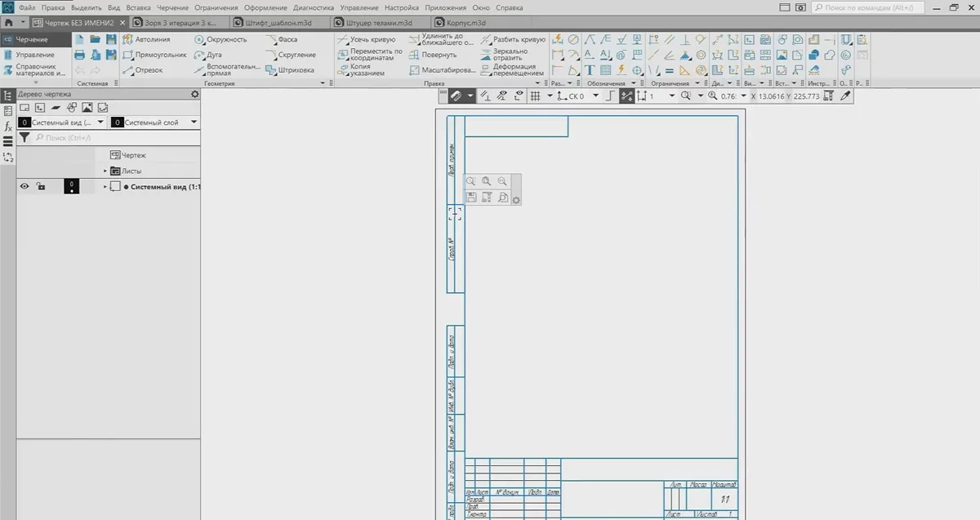Apply the Фаска chamfer tool
Viewport: 980px width, 520px height.
pos(281,39)
